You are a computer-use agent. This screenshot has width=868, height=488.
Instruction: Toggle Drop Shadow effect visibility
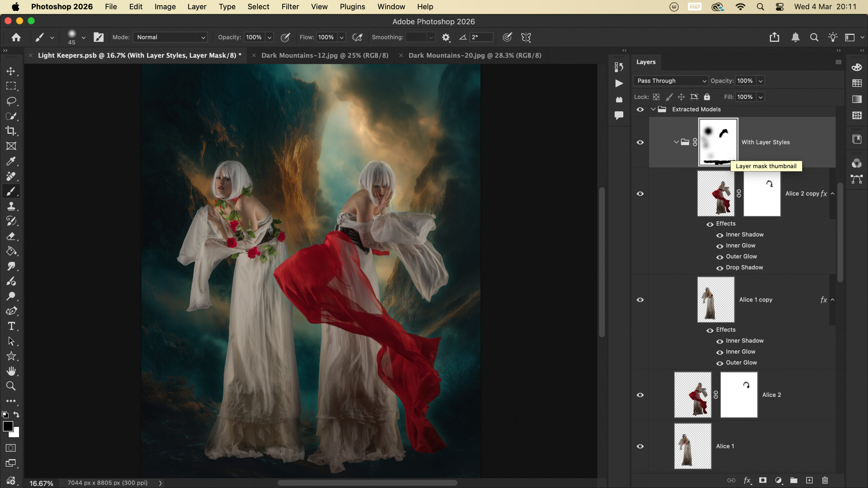pos(719,268)
